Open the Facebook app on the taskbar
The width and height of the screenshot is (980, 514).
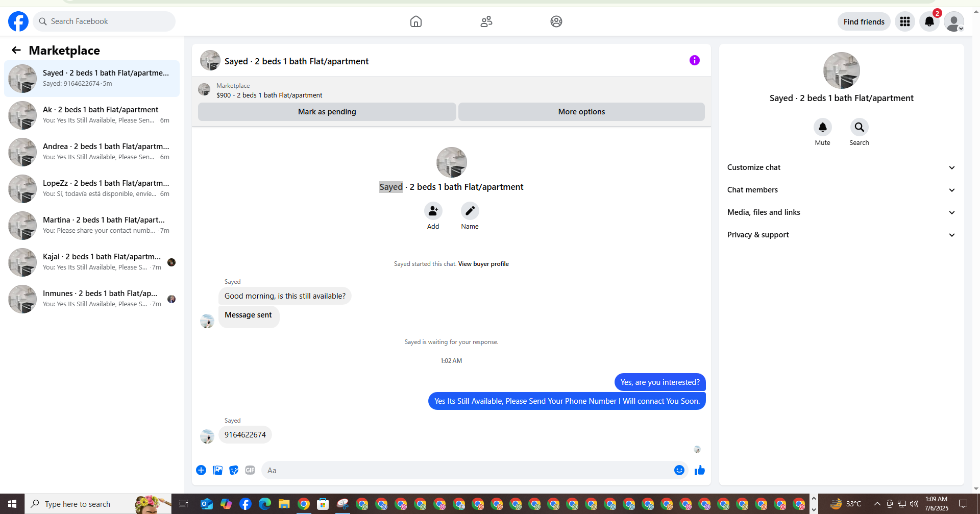(246, 504)
